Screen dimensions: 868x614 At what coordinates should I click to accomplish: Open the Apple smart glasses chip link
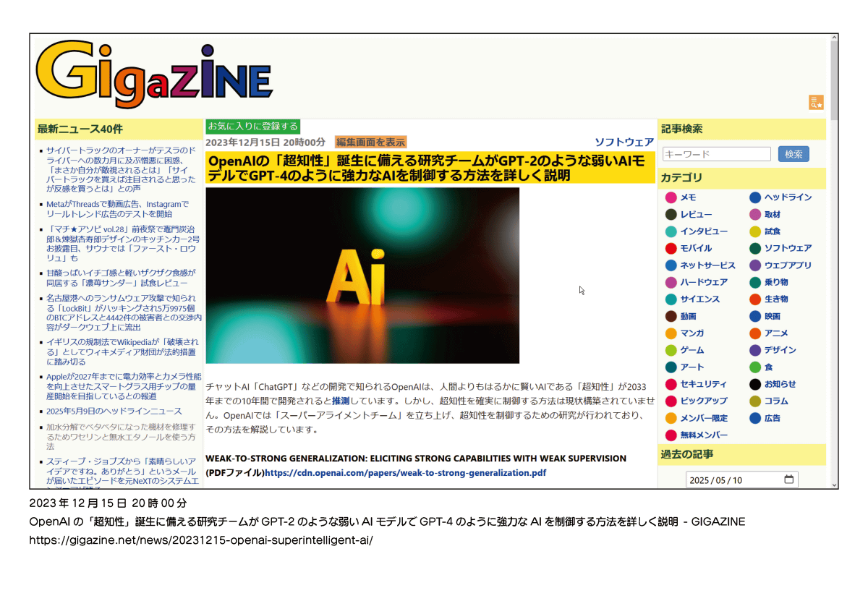(124, 386)
